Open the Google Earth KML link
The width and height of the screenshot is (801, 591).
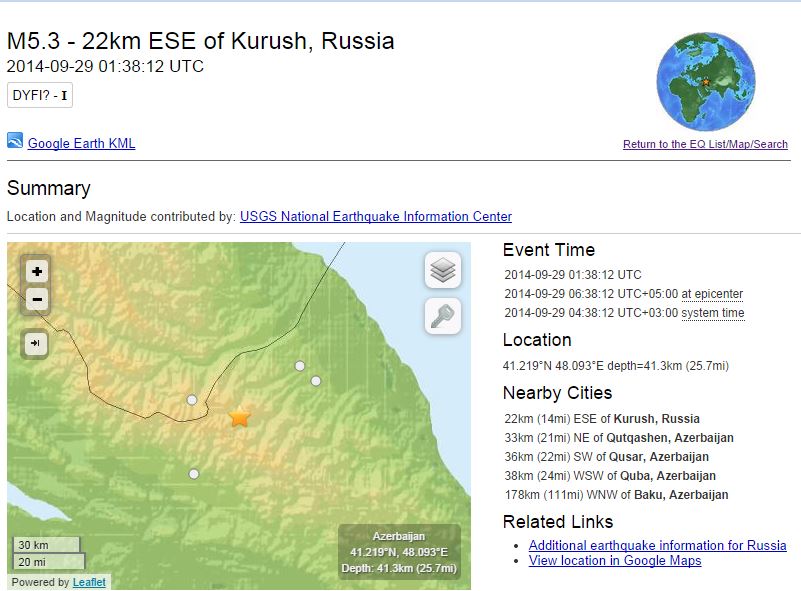pyautogui.click(x=81, y=143)
